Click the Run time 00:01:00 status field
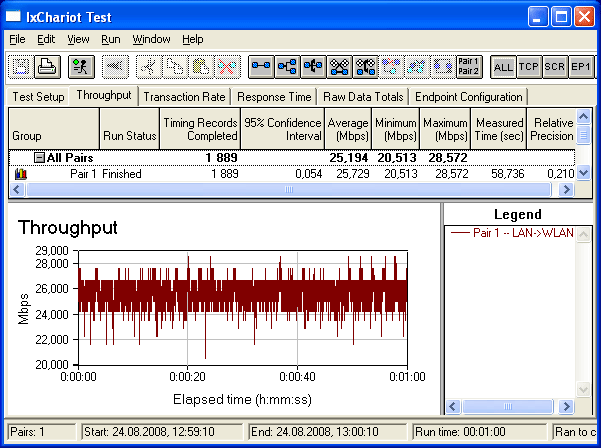601x448 pixels. click(480, 432)
